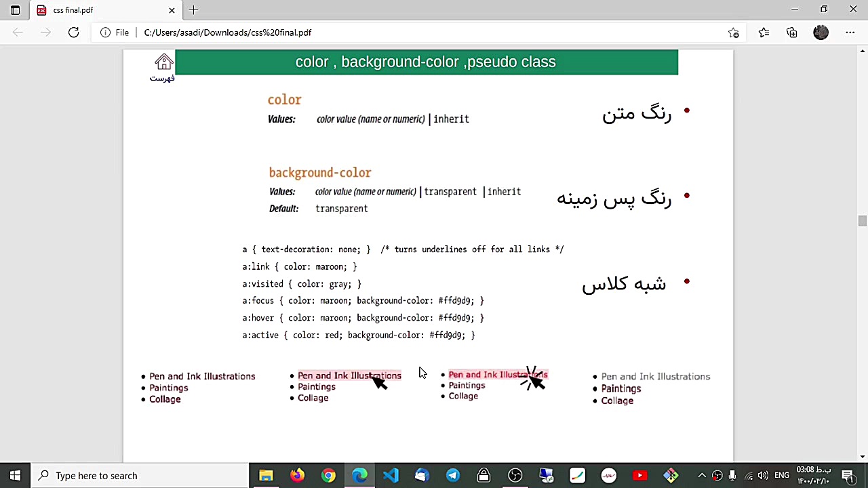Toggle the speaker volume control in system tray

[762, 475]
